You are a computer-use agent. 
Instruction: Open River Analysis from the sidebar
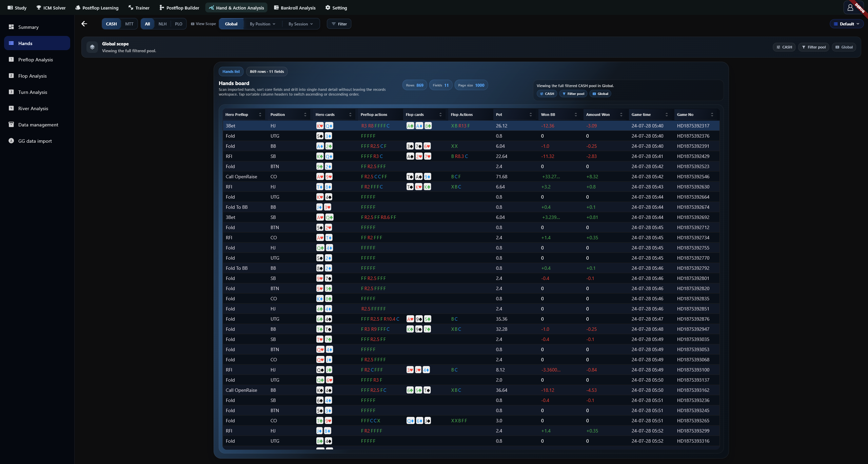37,108
